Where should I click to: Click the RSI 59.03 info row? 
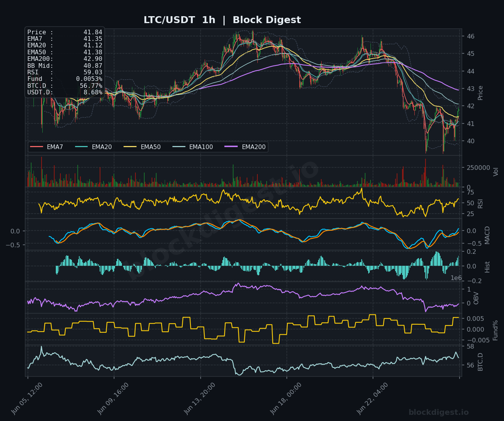tap(65, 72)
